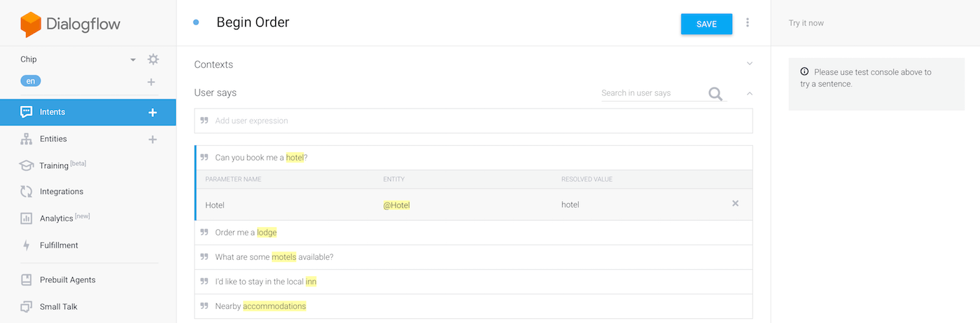Open agent settings gear icon
This screenshot has width=980, height=323.
point(153,60)
